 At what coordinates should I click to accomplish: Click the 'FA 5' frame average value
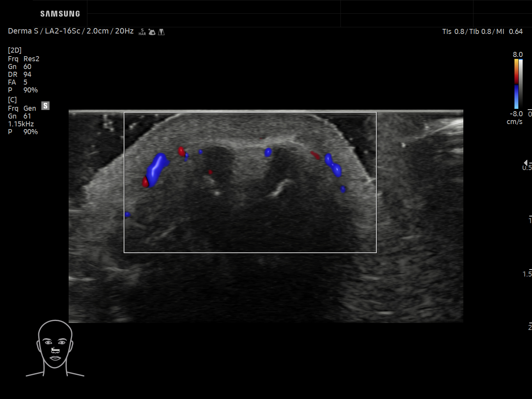coord(18,82)
